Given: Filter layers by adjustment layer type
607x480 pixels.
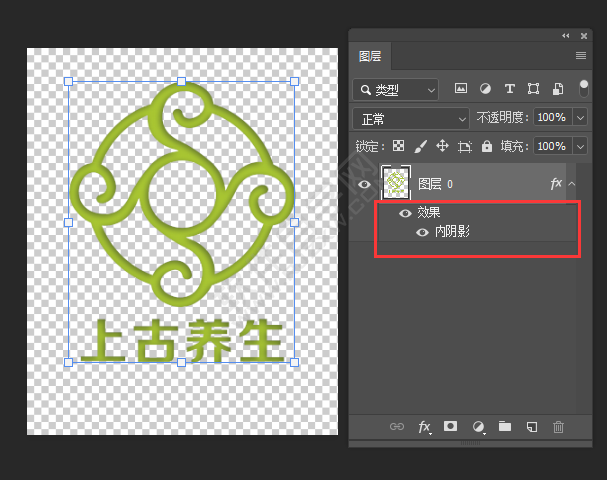Looking at the screenshot, I should [x=485, y=89].
